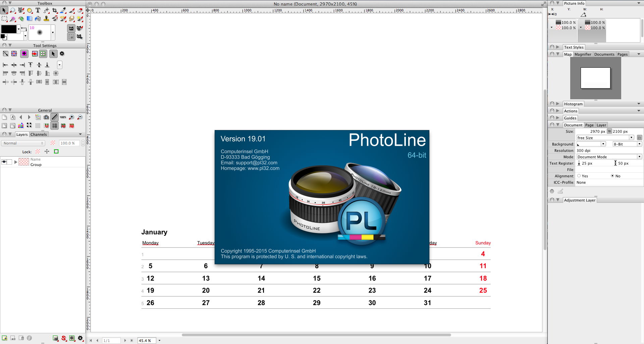Viewport: 644px width, 344px height.
Task: Choose the Eraser tool
Action: 80,11
